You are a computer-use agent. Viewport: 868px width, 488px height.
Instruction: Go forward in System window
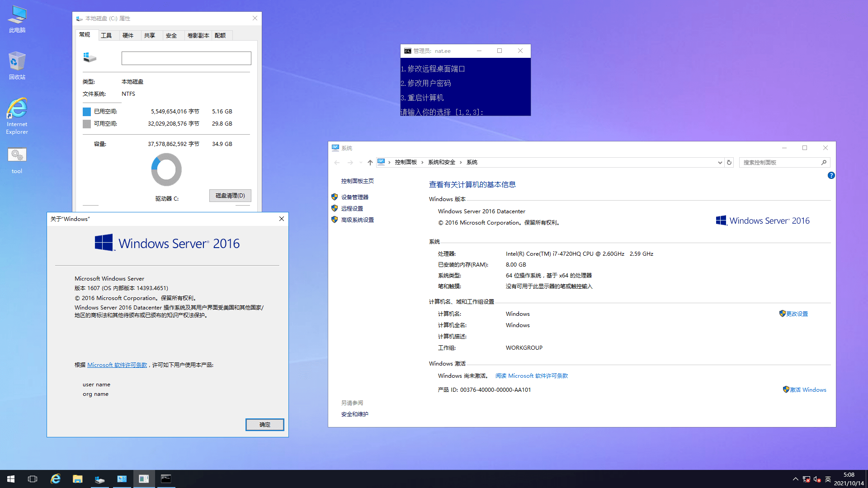[350, 162]
